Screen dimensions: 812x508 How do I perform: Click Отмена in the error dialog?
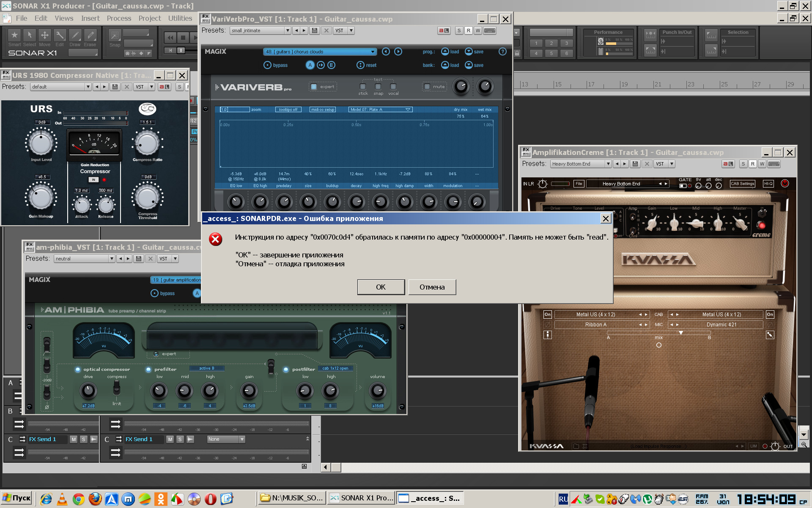click(x=432, y=287)
